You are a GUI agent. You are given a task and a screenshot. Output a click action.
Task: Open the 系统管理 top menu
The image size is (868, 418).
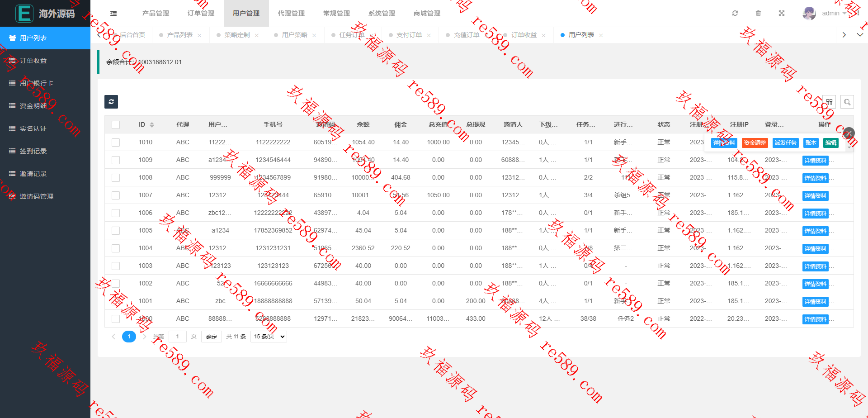tap(382, 13)
